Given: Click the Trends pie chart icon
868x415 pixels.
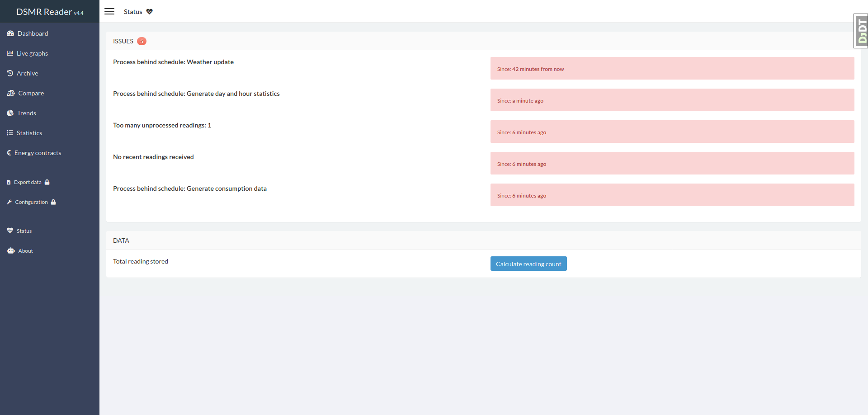Looking at the screenshot, I should [x=10, y=113].
